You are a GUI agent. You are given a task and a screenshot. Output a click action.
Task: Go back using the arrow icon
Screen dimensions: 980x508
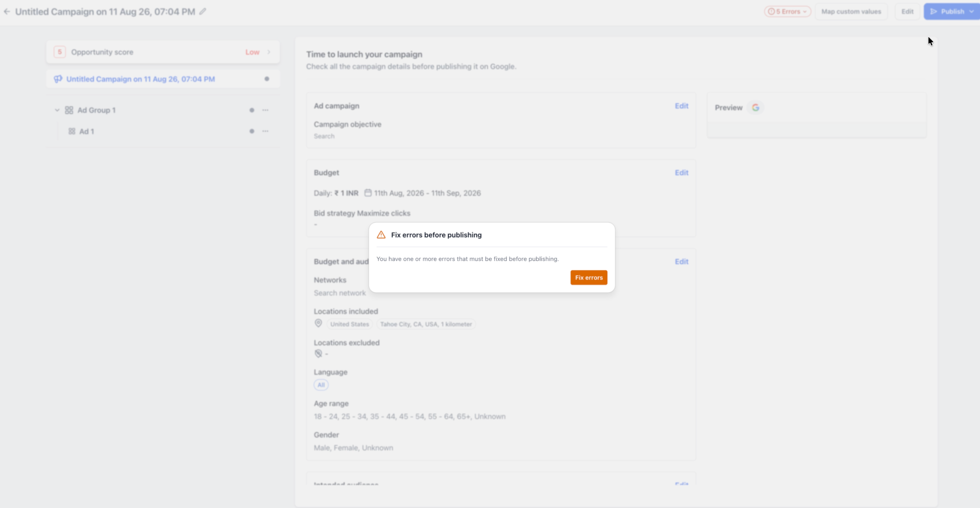[7, 11]
